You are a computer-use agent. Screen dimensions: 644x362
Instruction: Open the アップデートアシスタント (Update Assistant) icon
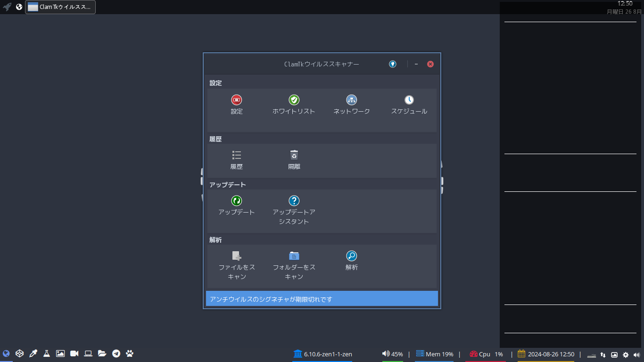(294, 201)
